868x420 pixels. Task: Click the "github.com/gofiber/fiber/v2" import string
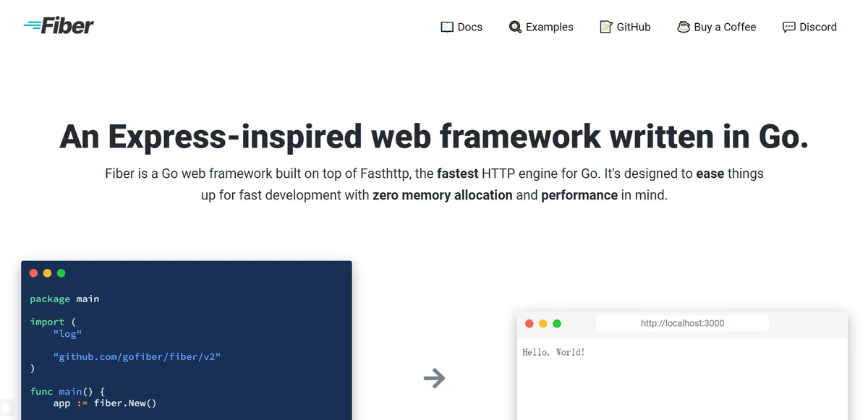pos(137,356)
